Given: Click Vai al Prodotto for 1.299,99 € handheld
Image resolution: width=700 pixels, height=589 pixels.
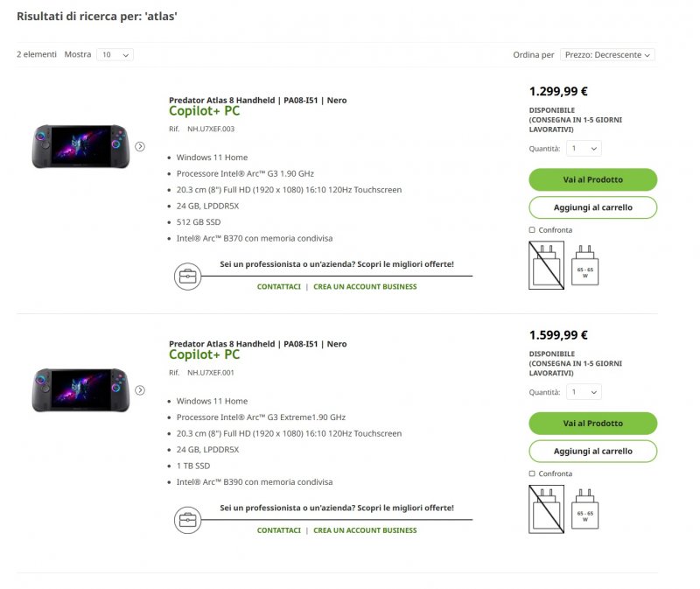Looking at the screenshot, I should pyautogui.click(x=593, y=179).
